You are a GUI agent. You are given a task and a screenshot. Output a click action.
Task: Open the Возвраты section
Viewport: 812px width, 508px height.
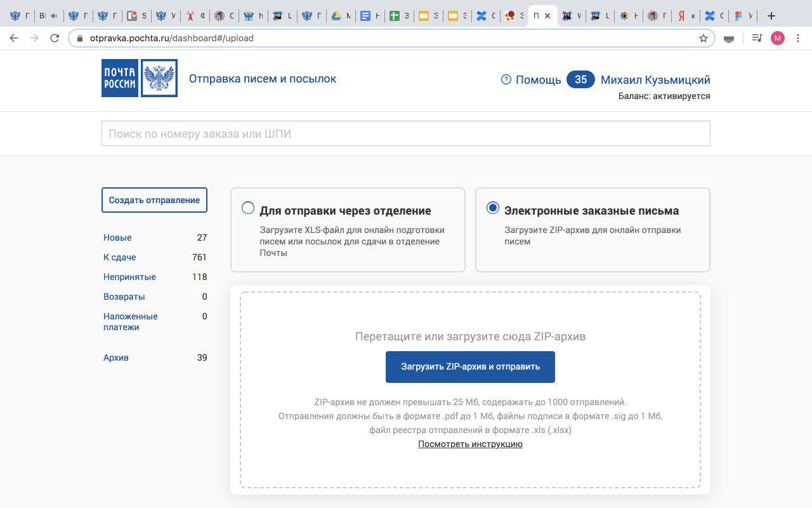coord(124,297)
